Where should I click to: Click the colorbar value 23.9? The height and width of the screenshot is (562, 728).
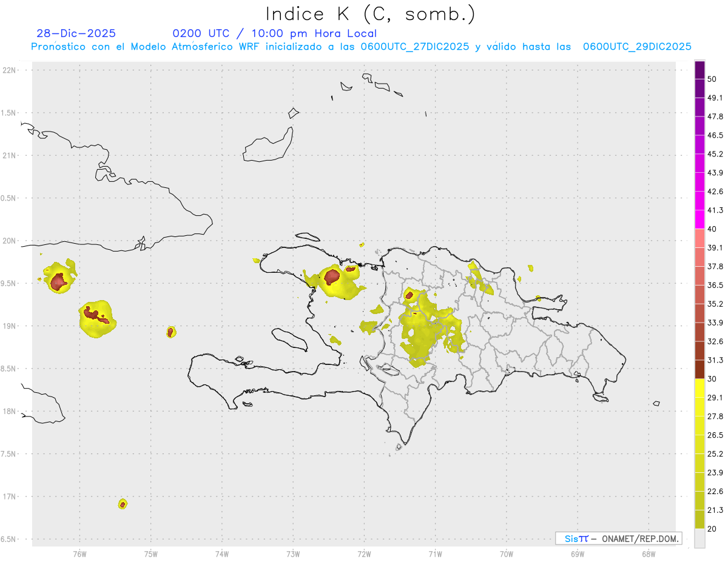click(x=715, y=473)
